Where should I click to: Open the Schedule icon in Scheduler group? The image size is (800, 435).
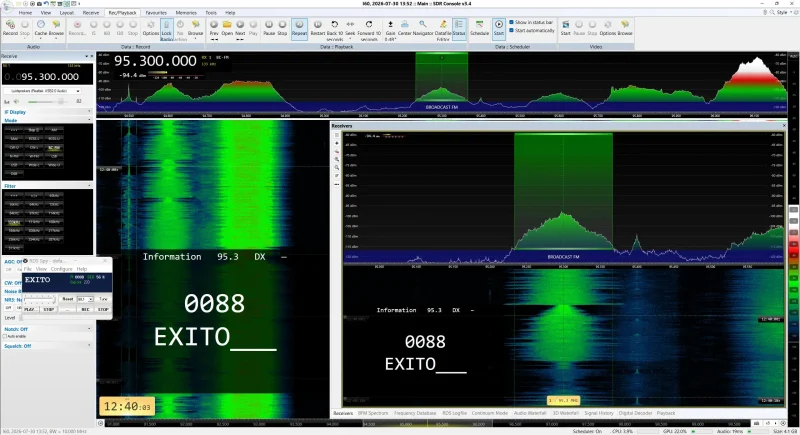[x=480, y=28]
